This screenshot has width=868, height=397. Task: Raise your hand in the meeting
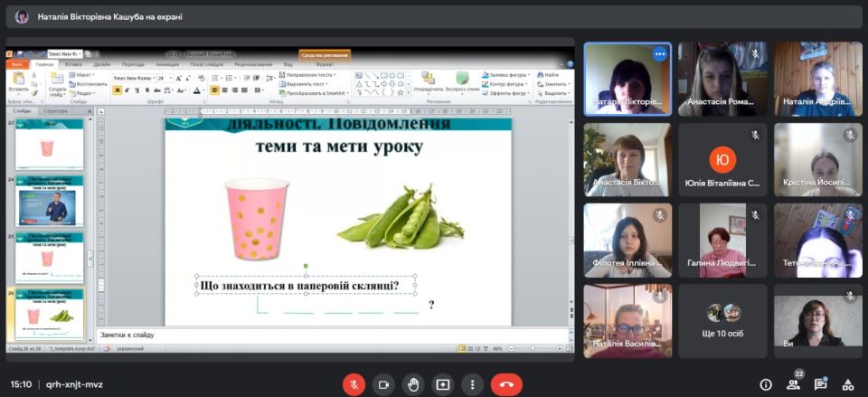click(413, 385)
